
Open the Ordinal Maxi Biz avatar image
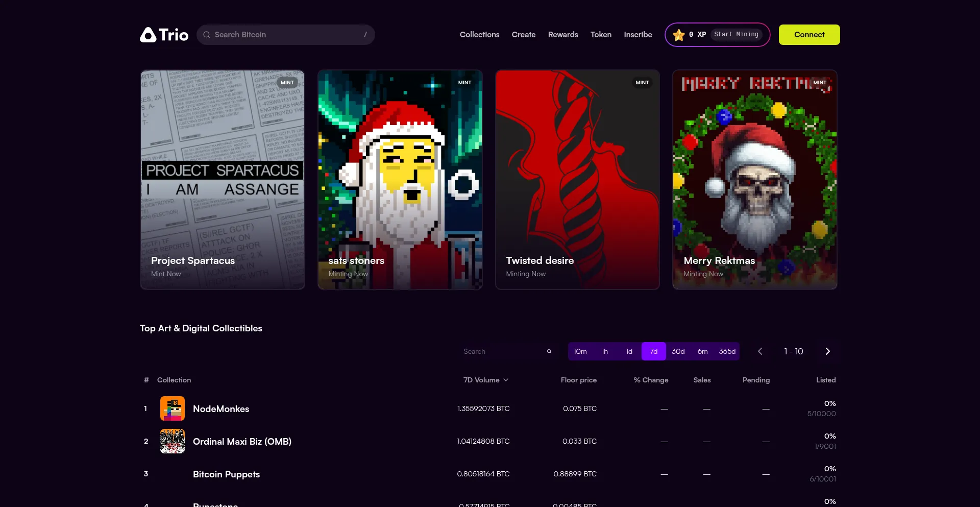(x=173, y=441)
